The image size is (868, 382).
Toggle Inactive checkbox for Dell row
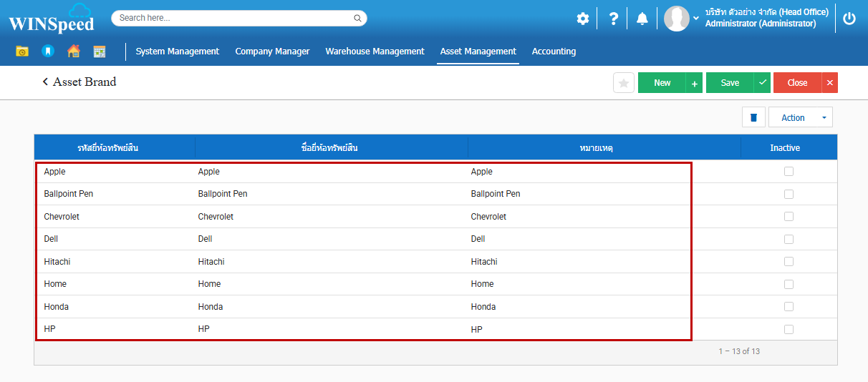click(789, 239)
